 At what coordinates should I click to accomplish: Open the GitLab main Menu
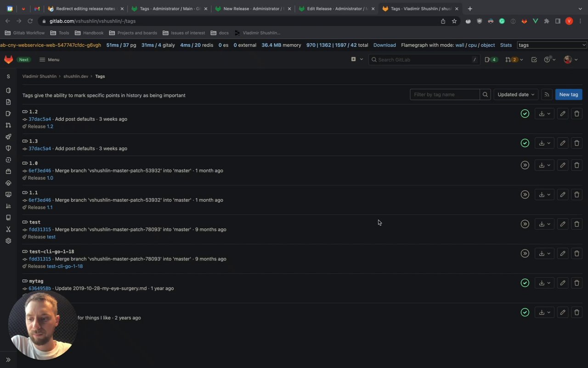[x=49, y=59]
